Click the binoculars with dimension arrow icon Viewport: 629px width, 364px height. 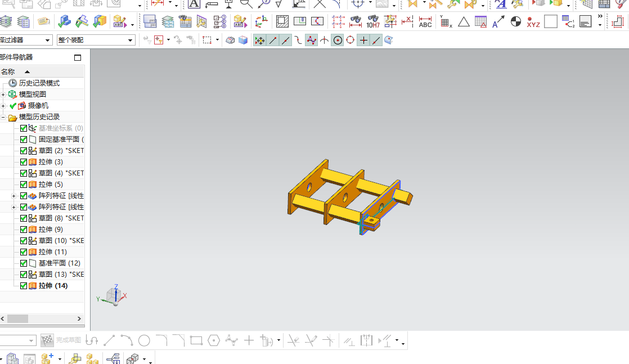pyautogui.click(x=356, y=22)
